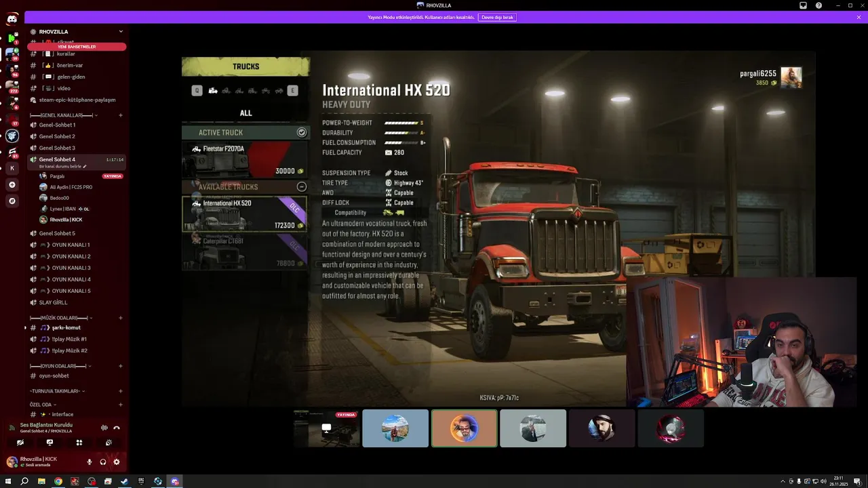Start an activity grid icon

[79, 443]
